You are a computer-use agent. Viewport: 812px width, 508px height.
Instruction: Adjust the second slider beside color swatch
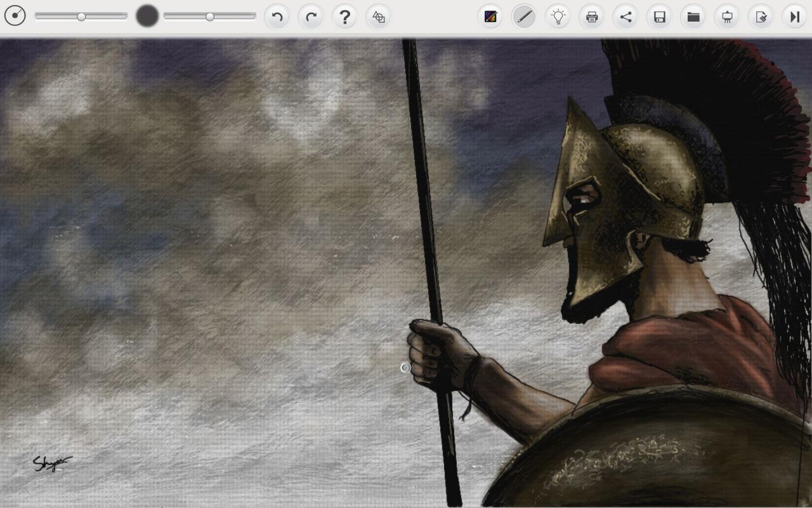tap(209, 17)
